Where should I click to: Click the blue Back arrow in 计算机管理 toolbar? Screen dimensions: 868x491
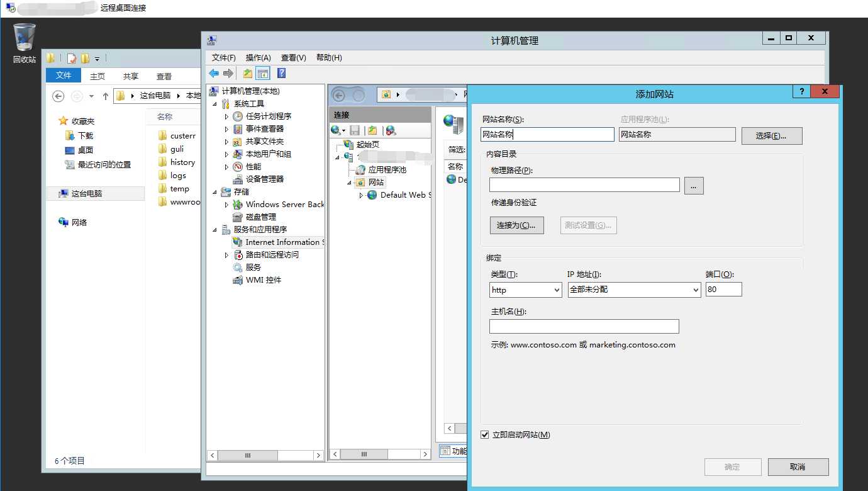pos(214,73)
